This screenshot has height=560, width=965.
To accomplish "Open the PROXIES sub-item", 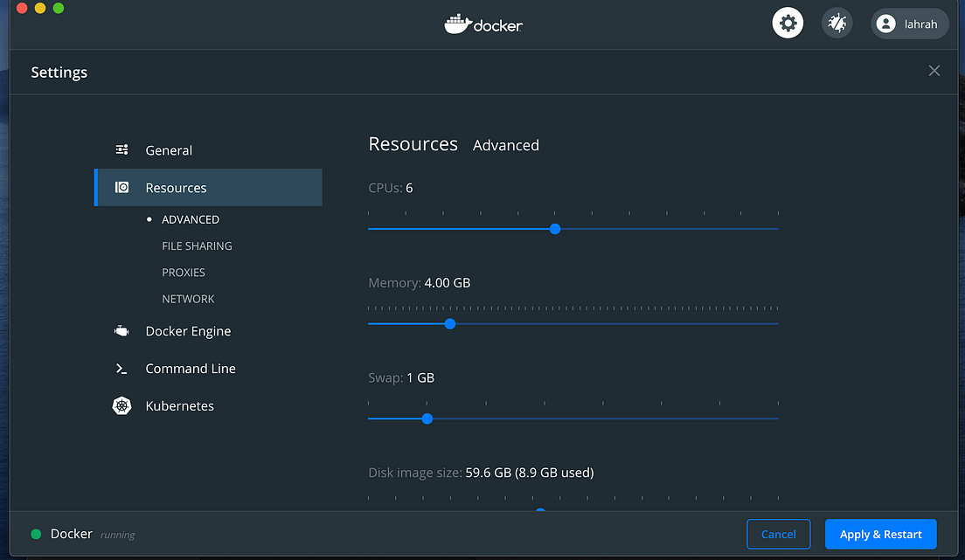I will point(184,273).
